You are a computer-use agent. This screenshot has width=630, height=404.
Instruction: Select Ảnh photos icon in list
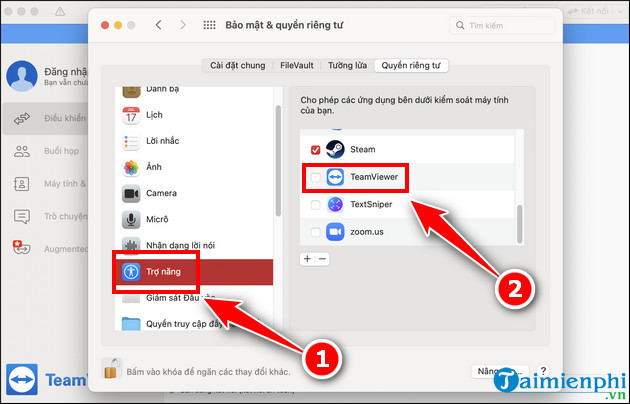tap(131, 167)
